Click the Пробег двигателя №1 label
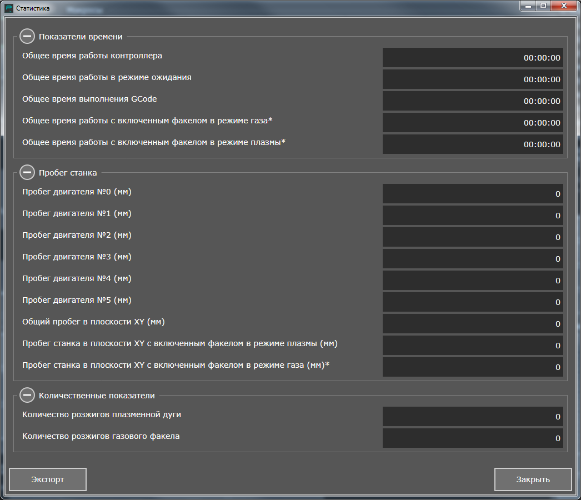Viewport: 581px width, 500px height. pyautogui.click(x=77, y=213)
